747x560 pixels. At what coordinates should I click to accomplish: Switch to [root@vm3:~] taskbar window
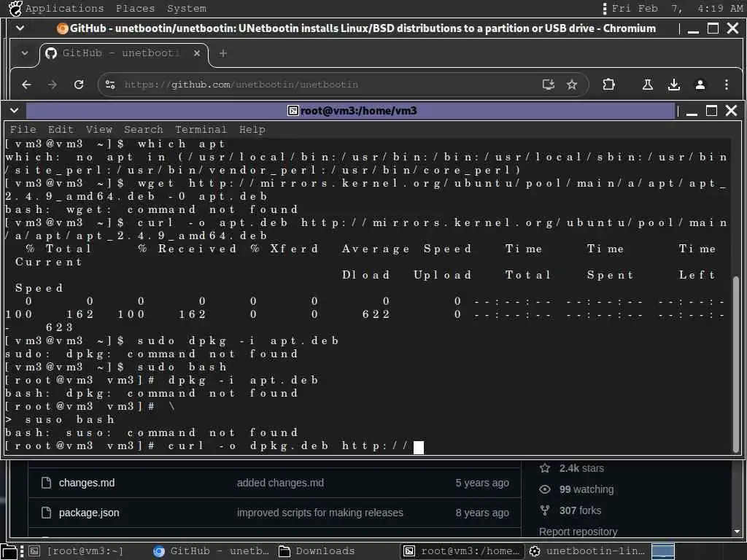pos(77,551)
